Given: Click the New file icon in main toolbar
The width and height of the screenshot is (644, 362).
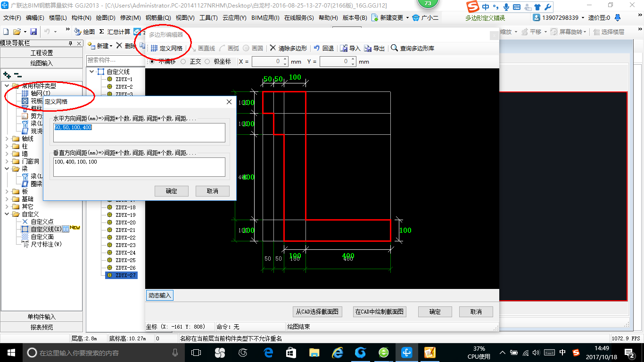Looking at the screenshot, I should (6, 32).
